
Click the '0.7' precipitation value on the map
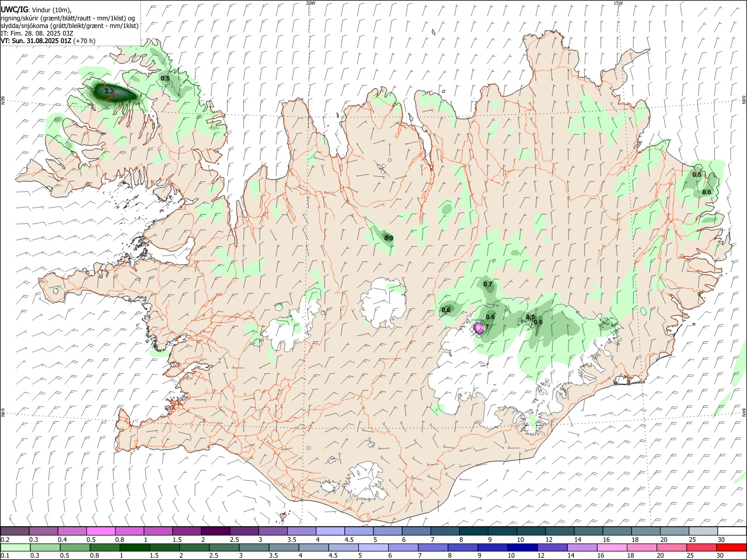click(488, 285)
